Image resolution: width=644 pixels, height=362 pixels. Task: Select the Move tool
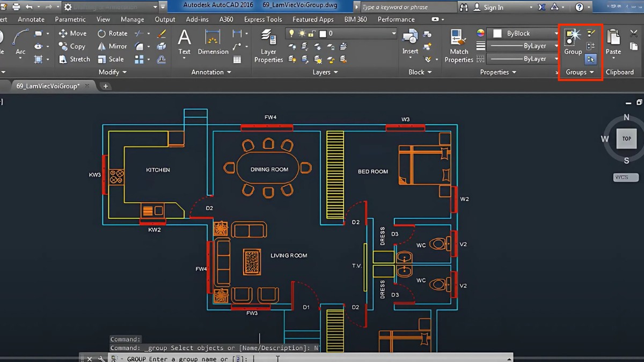pyautogui.click(x=72, y=33)
